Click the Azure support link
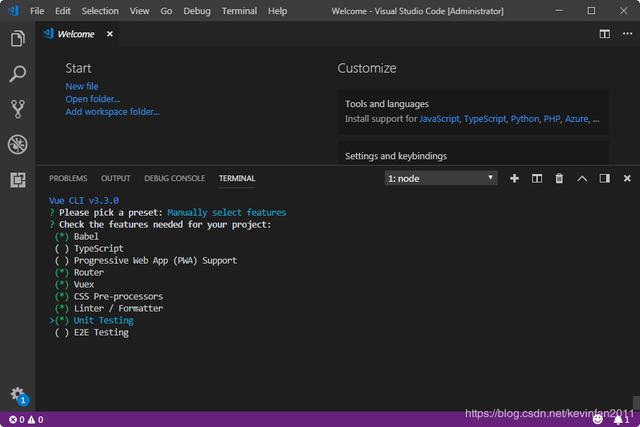The width and height of the screenshot is (640, 427). tap(577, 119)
